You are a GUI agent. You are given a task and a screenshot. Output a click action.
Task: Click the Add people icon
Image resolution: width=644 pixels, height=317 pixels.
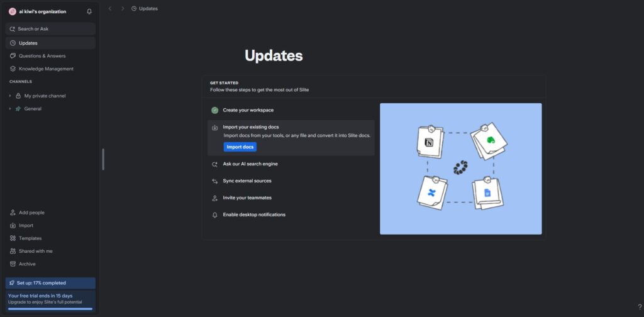click(x=13, y=213)
